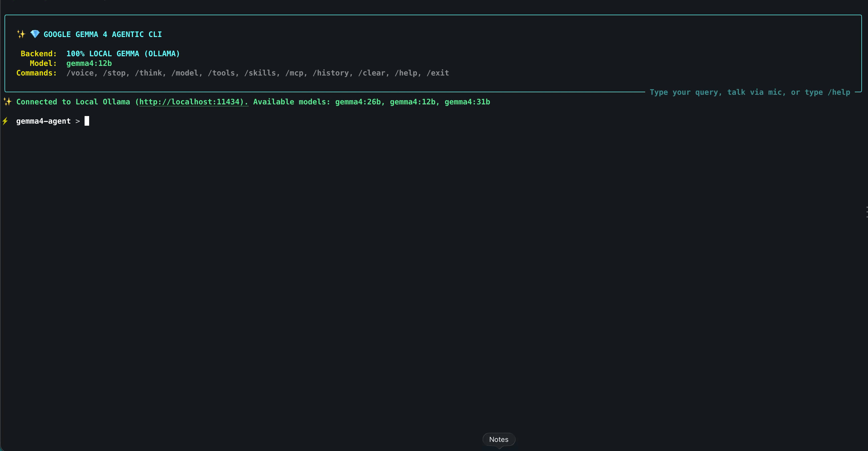Click gemma4:26b in Available models
868x451 pixels.
click(x=358, y=102)
